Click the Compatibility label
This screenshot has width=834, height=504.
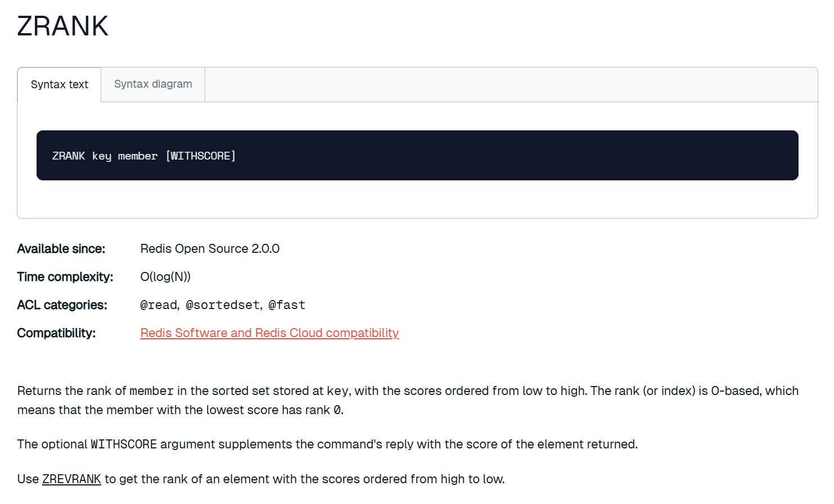pyautogui.click(x=56, y=333)
